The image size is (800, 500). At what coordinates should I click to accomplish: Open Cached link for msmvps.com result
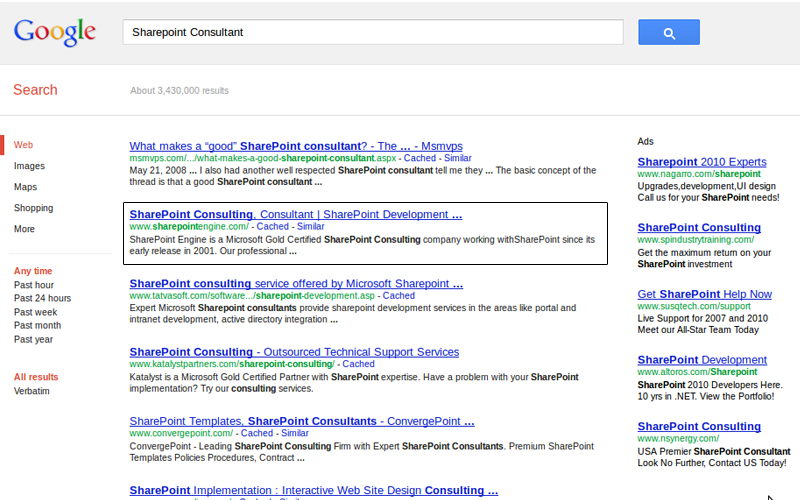(420, 158)
